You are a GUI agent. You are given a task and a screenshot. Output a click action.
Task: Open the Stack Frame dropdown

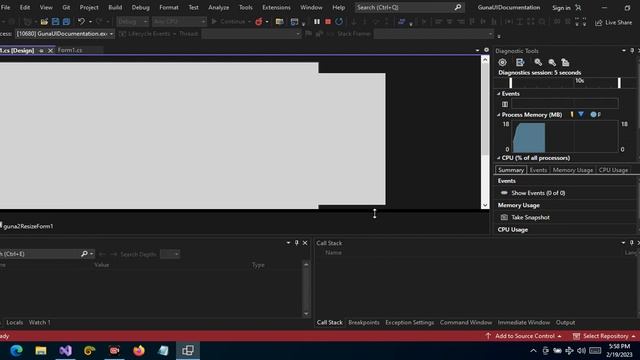(x=433, y=34)
